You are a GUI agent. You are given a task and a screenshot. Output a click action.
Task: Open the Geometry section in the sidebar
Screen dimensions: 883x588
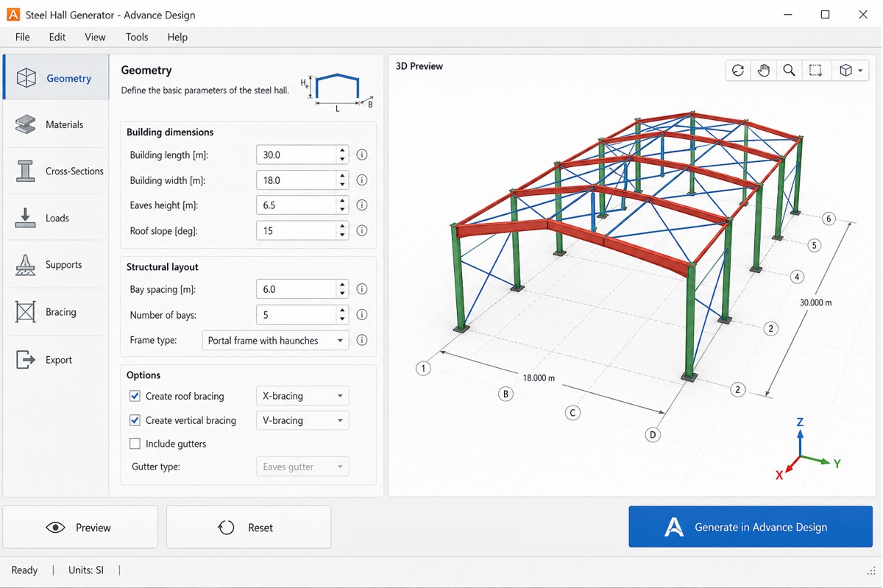[56, 77]
